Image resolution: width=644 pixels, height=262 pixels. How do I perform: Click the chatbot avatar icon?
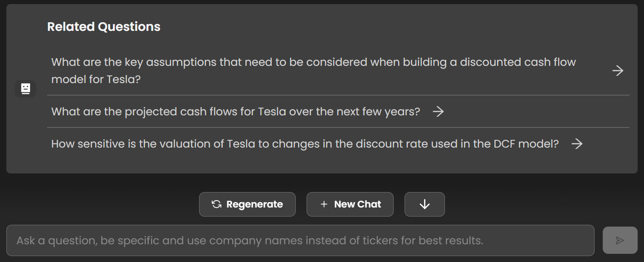(25, 89)
